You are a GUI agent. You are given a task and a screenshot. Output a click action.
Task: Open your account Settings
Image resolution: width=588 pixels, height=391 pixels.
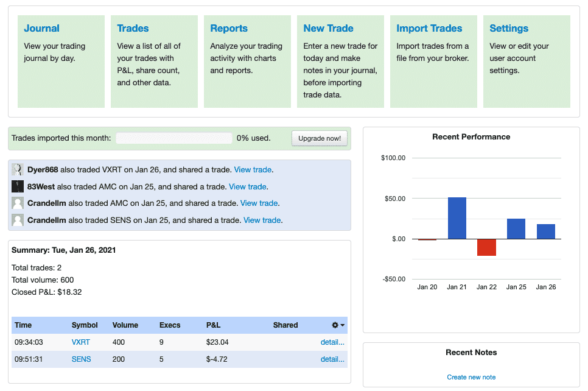(508, 28)
